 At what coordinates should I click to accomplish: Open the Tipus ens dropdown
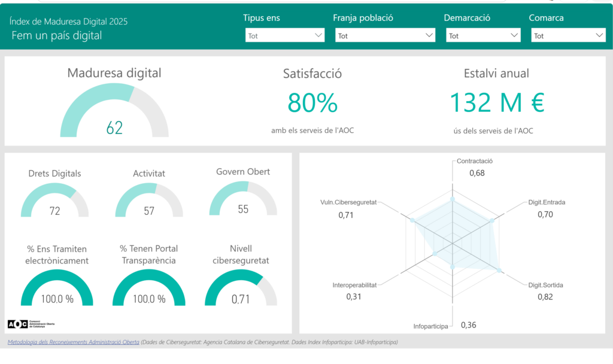coord(284,35)
